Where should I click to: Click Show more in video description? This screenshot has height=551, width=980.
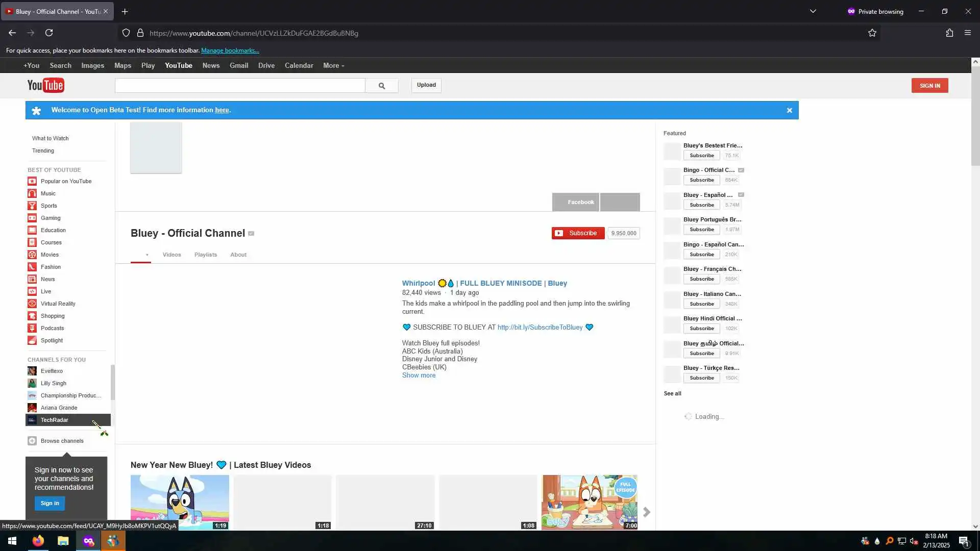(419, 375)
